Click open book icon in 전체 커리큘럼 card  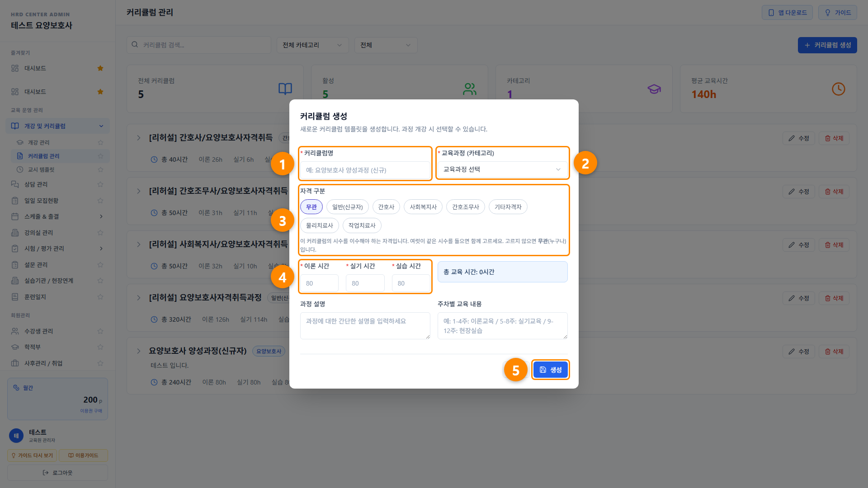pos(285,89)
